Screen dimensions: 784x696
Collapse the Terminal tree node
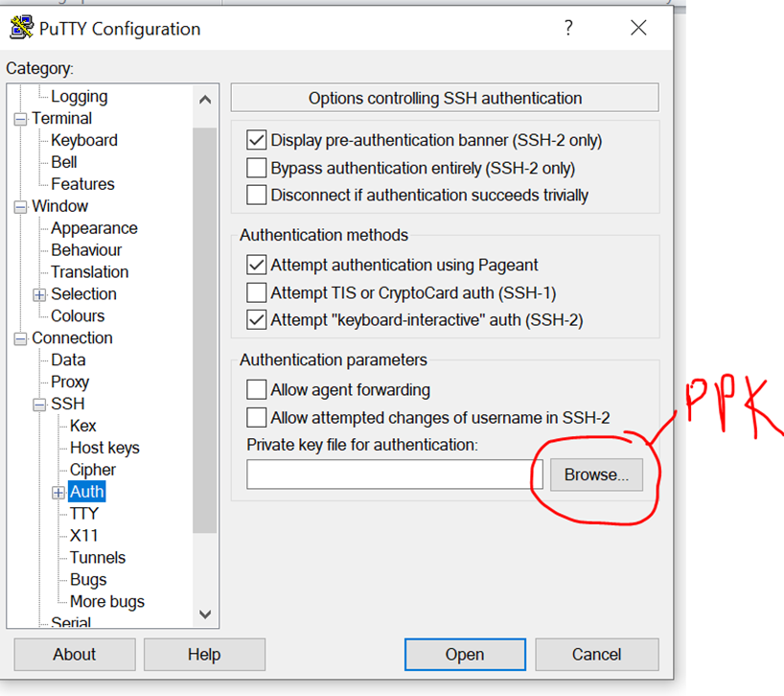pos(20,120)
